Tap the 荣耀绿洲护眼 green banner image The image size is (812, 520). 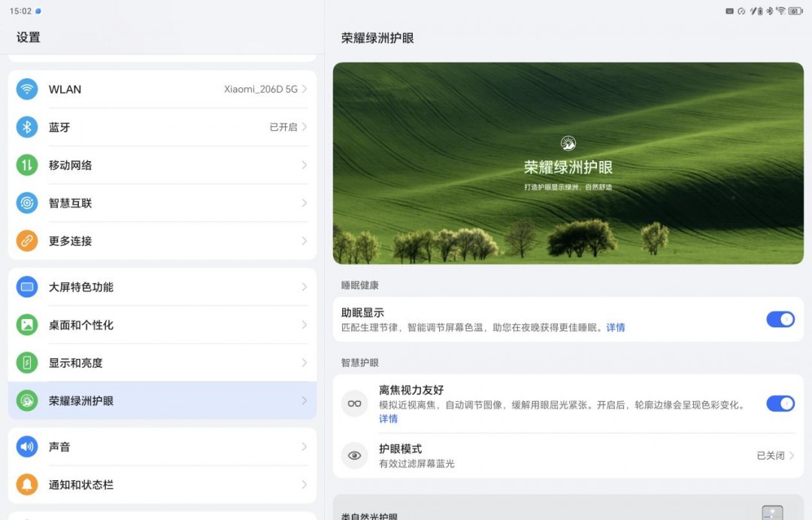[x=568, y=163]
